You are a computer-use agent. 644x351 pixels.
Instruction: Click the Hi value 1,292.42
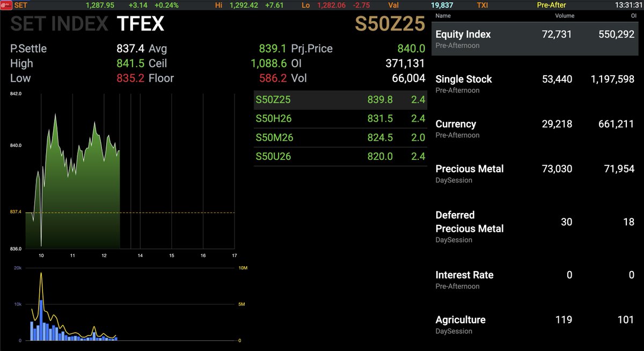click(244, 5)
